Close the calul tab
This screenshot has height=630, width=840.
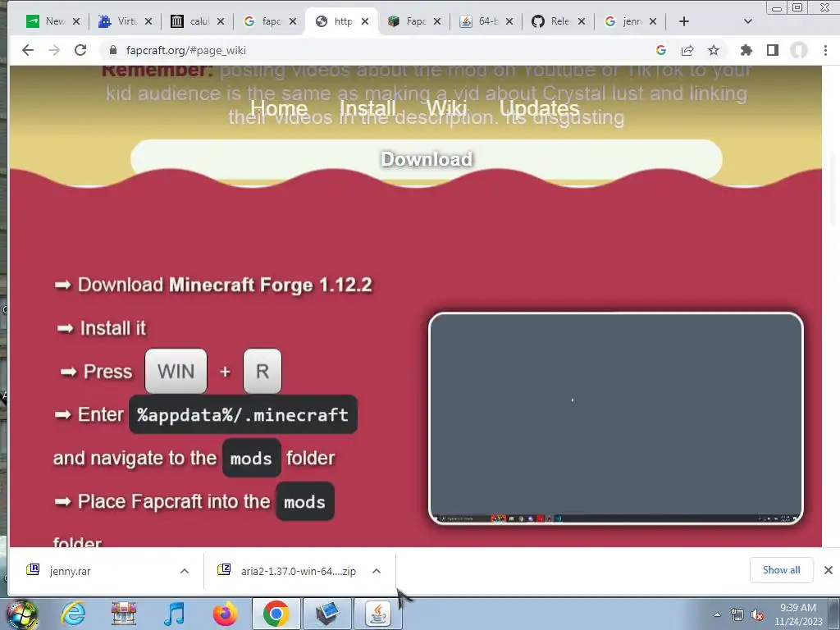[221, 21]
